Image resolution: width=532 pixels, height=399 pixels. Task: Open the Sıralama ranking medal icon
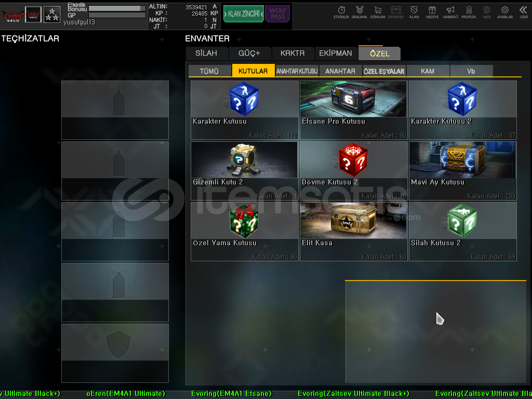click(360, 12)
